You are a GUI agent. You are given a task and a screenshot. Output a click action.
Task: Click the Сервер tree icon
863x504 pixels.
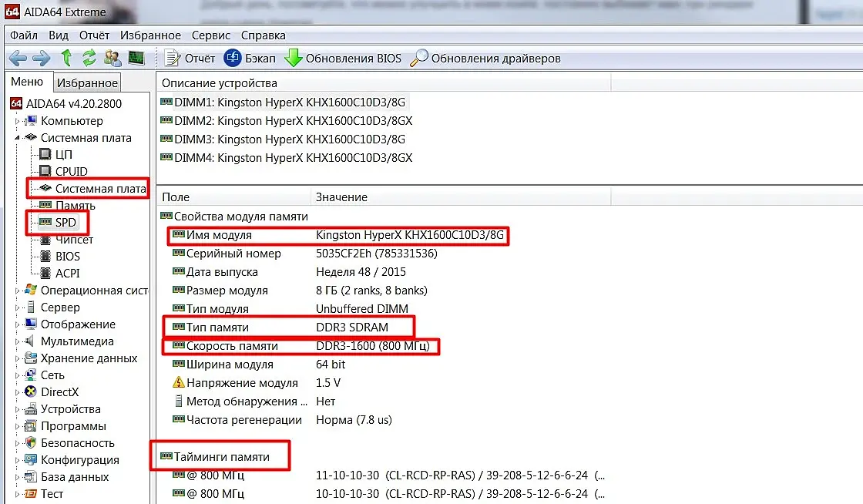(x=30, y=307)
